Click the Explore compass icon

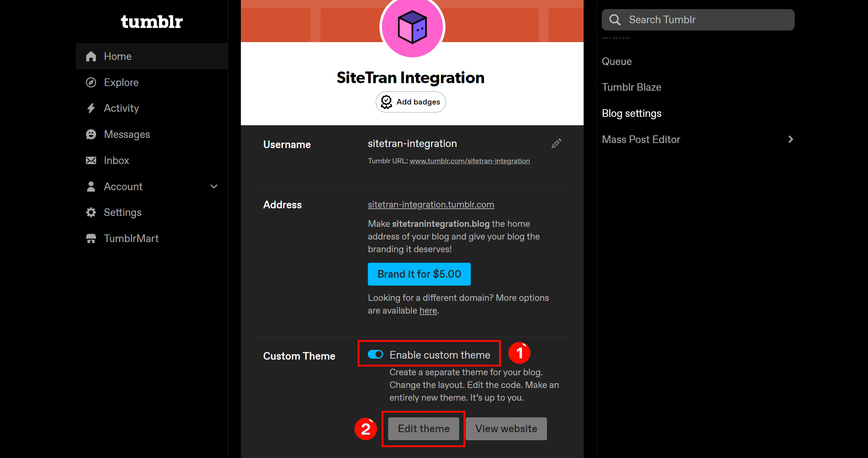point(91,82)
